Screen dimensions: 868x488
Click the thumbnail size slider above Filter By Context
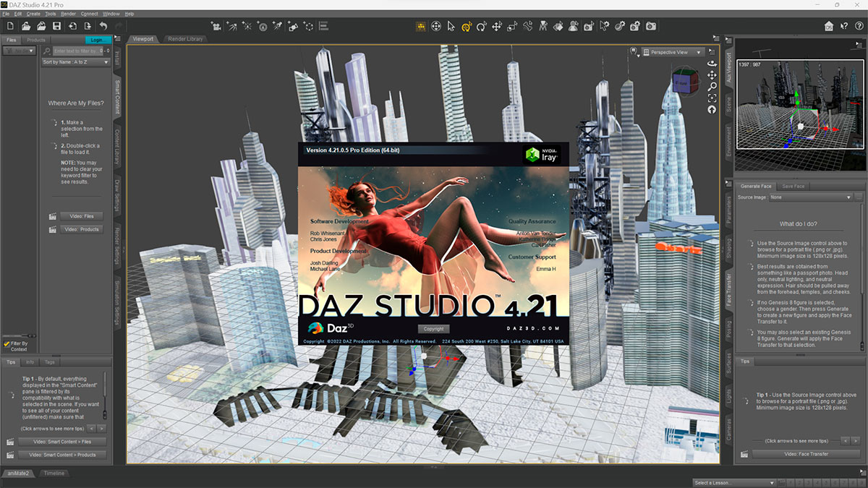[x=20, y=335]
